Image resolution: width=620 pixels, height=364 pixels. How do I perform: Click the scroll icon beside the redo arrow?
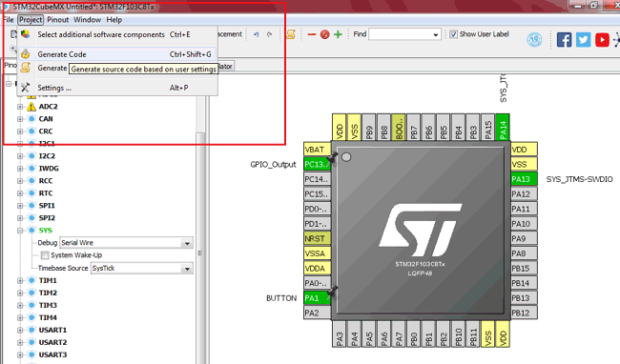coord(291,34)
